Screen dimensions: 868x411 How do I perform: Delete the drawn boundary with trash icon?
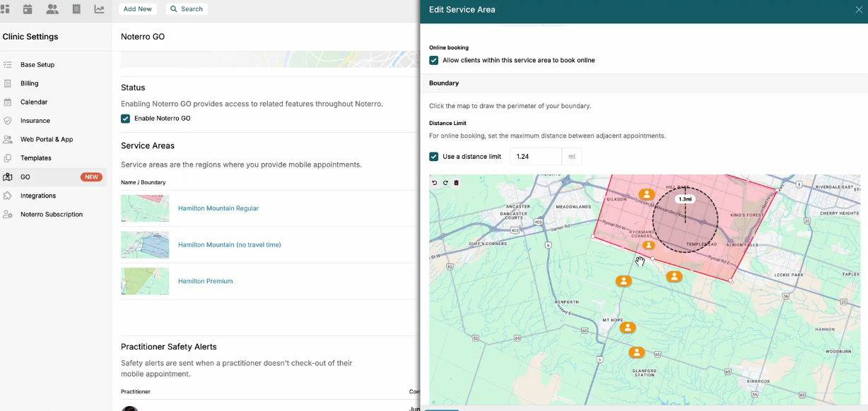tap(454, 182)
